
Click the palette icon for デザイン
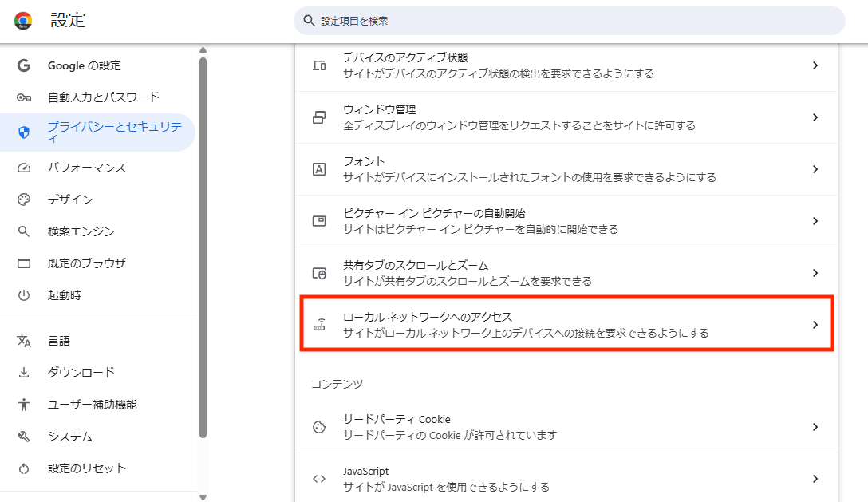click(24, 200)
